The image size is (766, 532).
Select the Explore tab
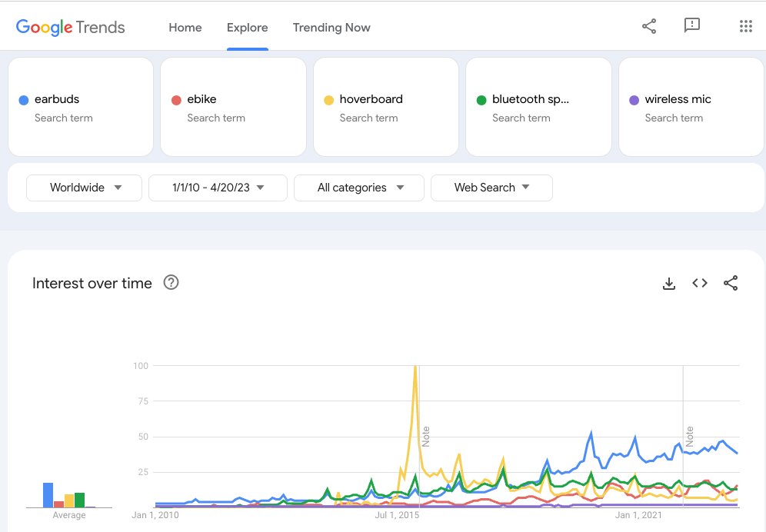click(247, 28)
